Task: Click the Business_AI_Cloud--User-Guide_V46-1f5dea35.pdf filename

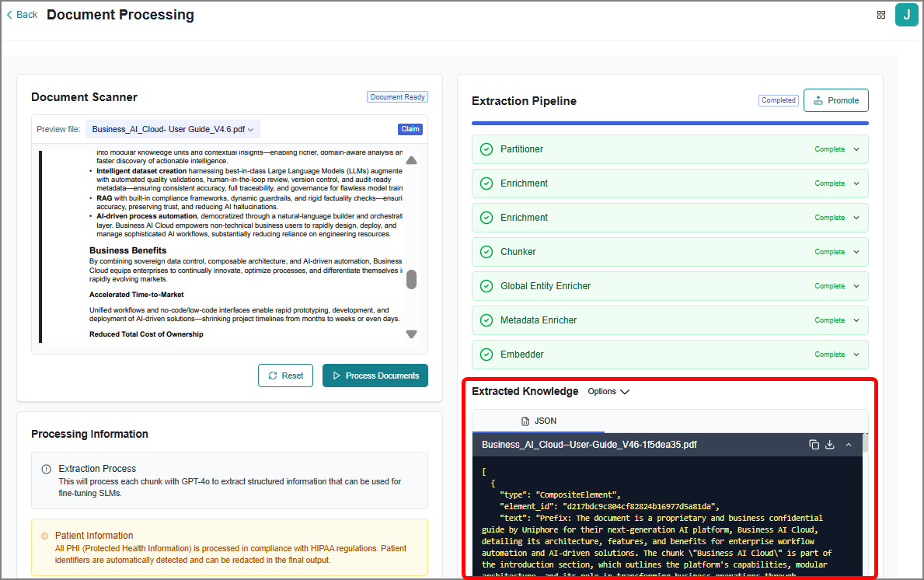Action: click(589, 445)
